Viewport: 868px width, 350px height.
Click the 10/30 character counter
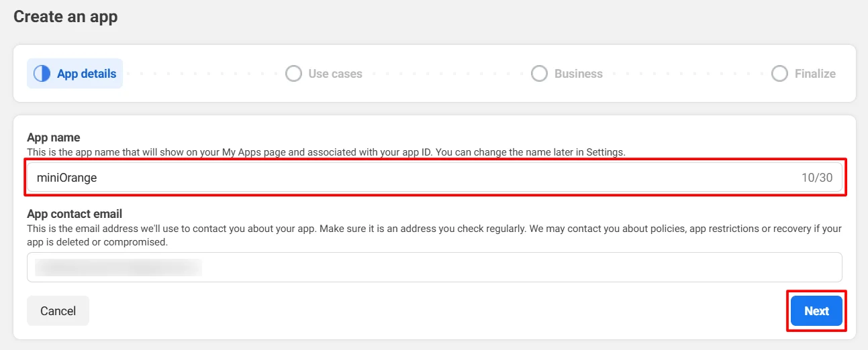[816, 178]
